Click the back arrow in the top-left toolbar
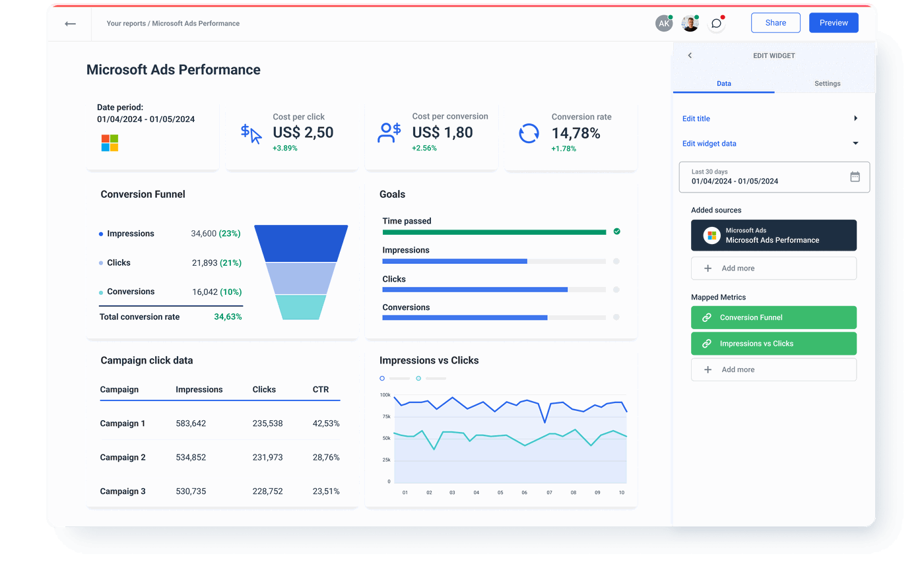 (70, 23)
